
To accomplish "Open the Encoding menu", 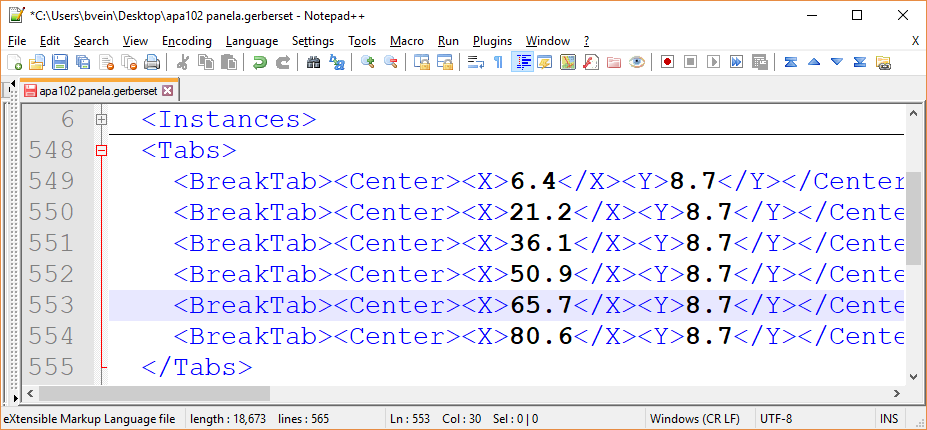I will (187, 41).
